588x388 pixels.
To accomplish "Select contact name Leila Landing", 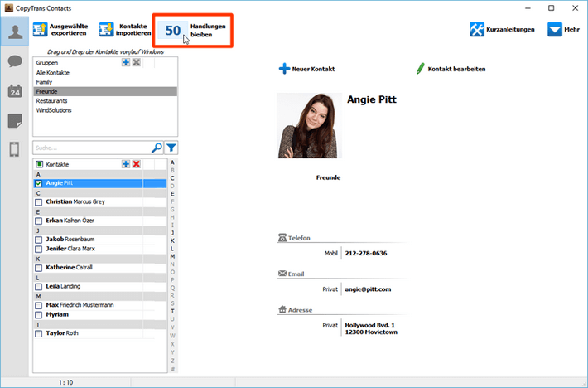I will [63, 286].
